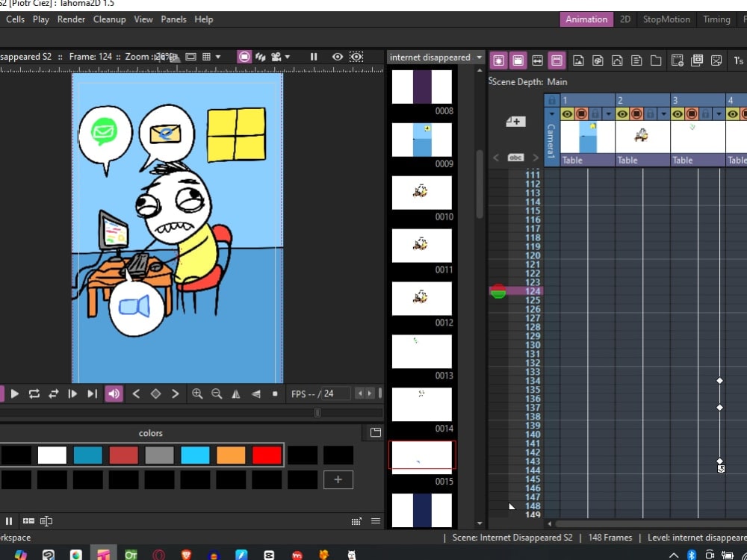Open the Play menu
This screenshot has width=747, height=560.
coord(41,19)
